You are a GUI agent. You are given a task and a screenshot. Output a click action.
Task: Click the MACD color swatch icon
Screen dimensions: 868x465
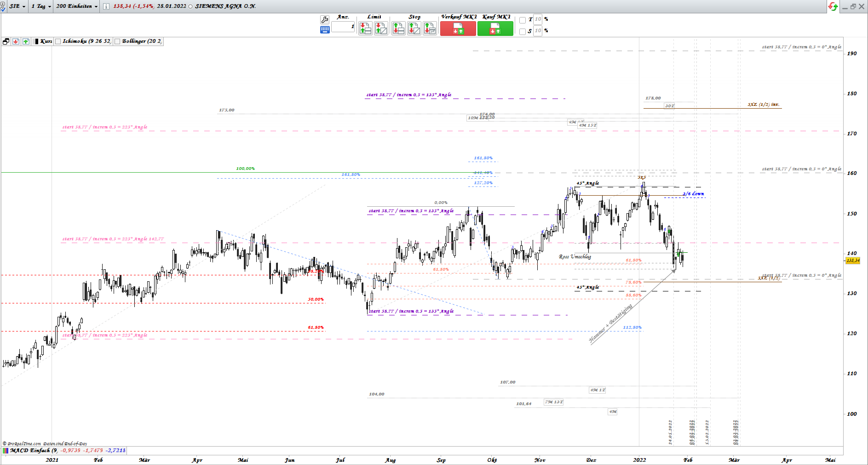(x=5, y=450)
